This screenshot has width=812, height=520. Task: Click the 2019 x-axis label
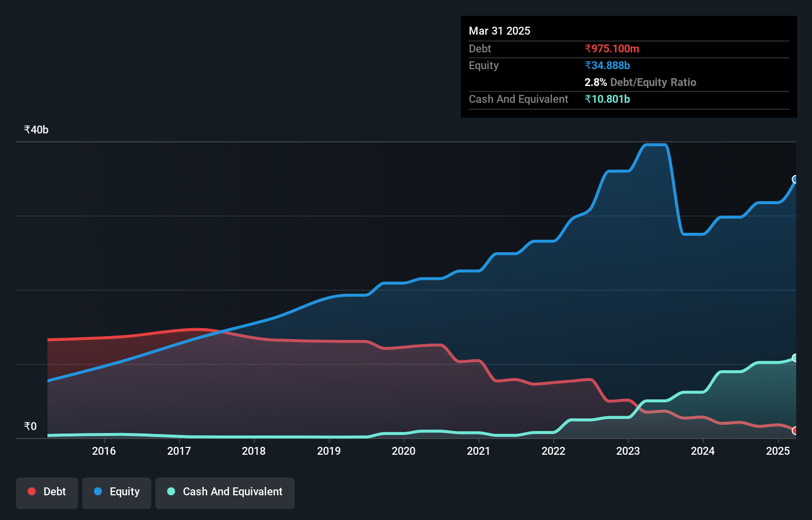coord(329,451)
